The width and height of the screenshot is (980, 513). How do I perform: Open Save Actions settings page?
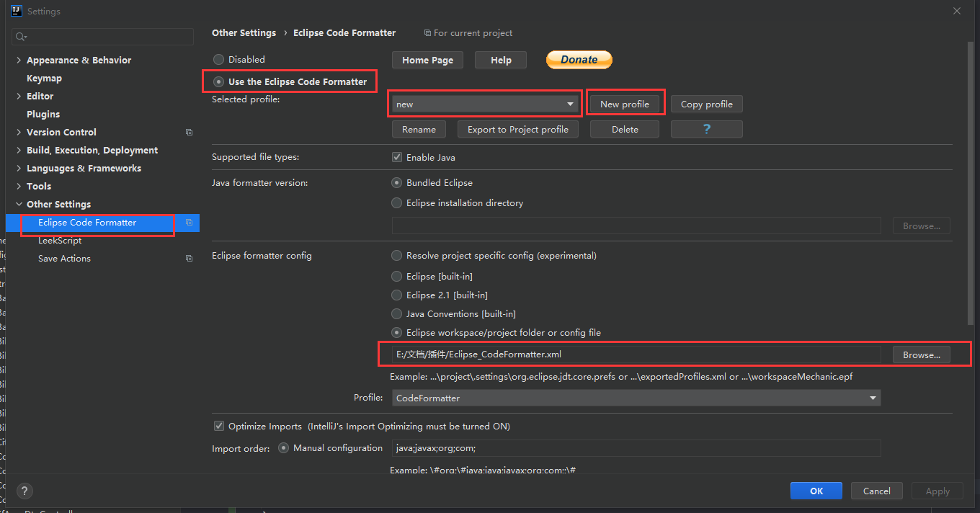(x=64, y=259)
